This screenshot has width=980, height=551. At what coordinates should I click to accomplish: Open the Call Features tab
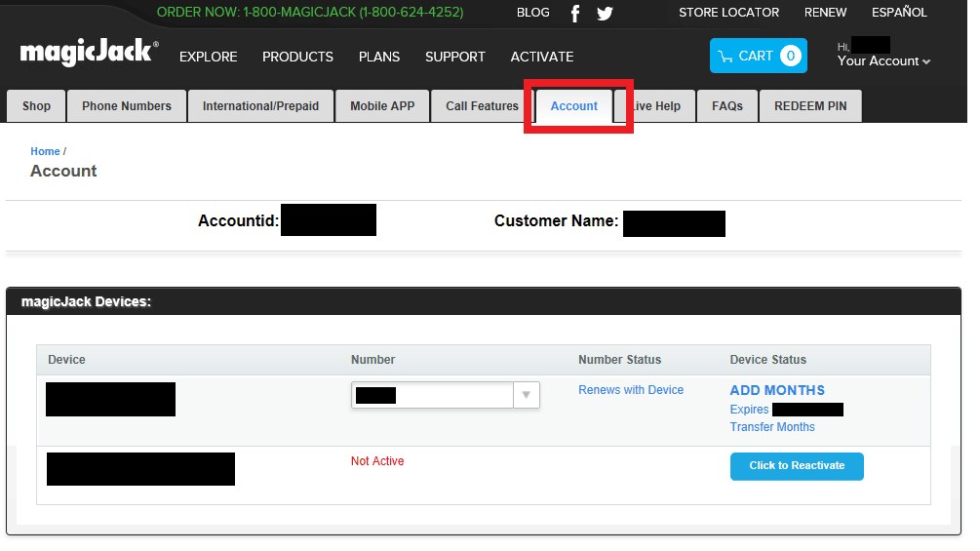click(482, 106)
